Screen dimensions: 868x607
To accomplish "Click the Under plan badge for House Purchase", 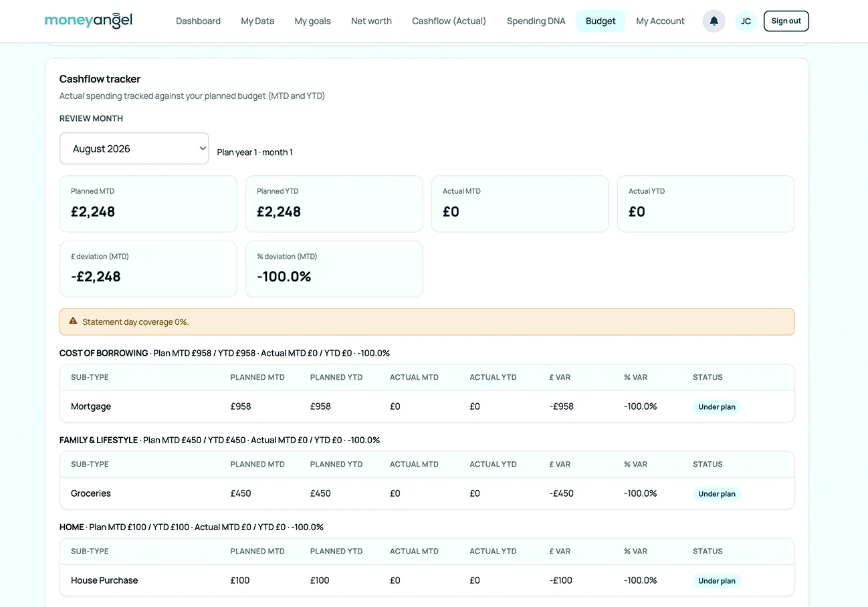I will point(716,580).
